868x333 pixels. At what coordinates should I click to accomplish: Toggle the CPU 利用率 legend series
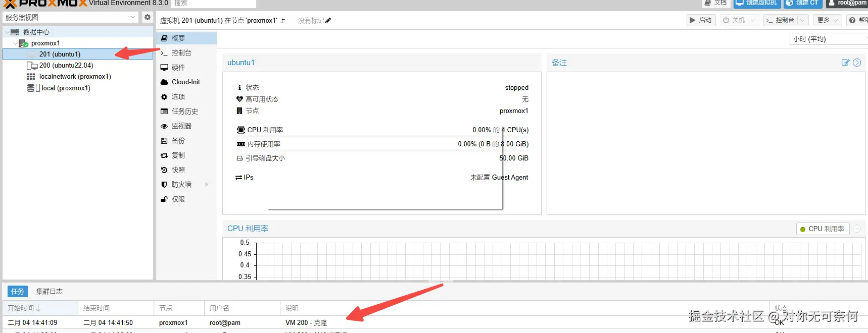click(823, 229)
